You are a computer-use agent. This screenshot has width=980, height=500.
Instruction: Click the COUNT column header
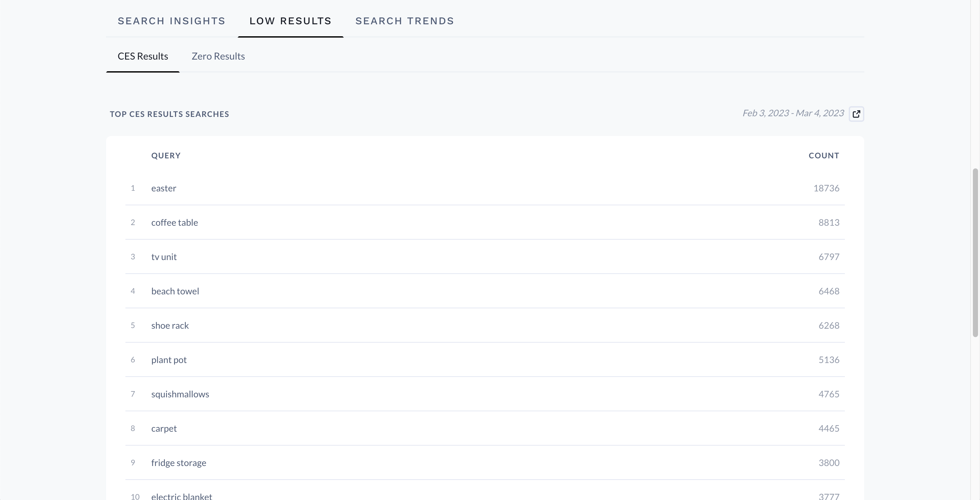pos(824,155)
